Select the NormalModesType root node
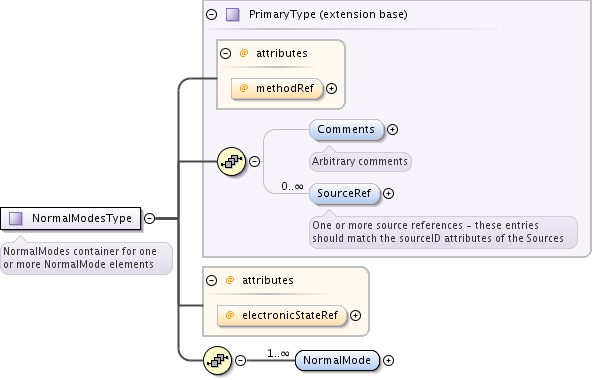This screenshot has width=593, height=380. [x=71, y=219]
